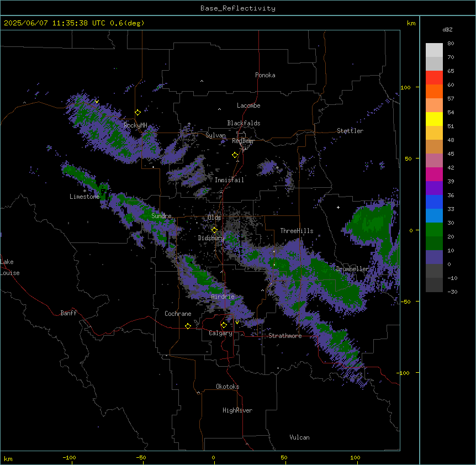The image size is (476, 465).
Task: Click the Ponoka map label
Action: point(265,75)
